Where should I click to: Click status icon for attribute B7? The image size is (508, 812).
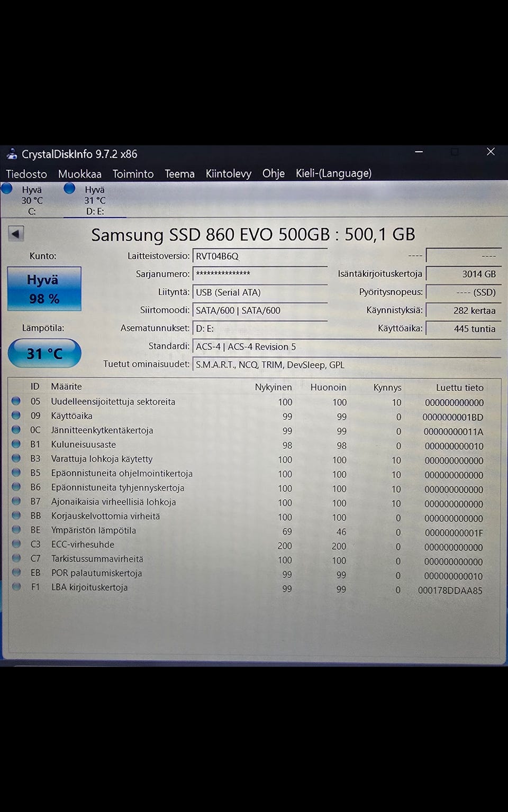(x=16, y=501)
